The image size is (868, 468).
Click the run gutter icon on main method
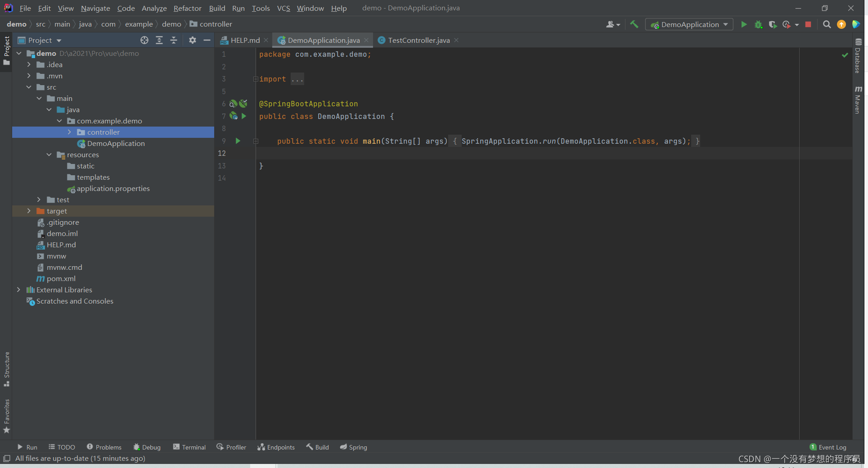238,141
